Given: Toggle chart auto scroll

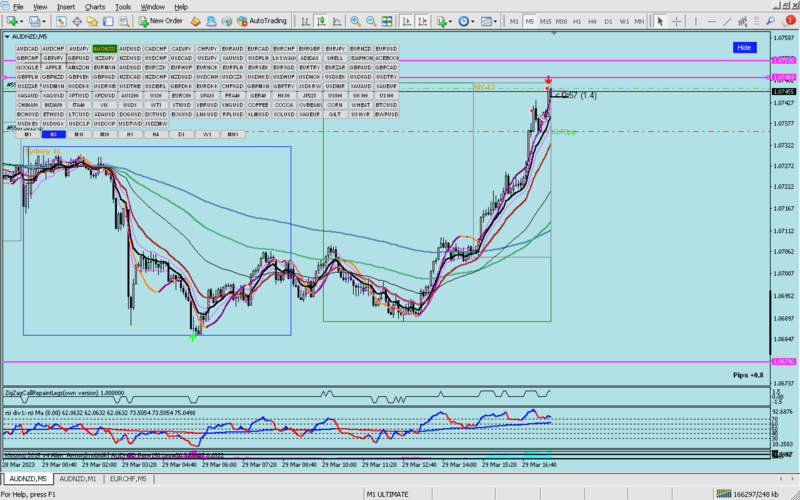Looking at the screenshot, I should click(x=407, y=21).
